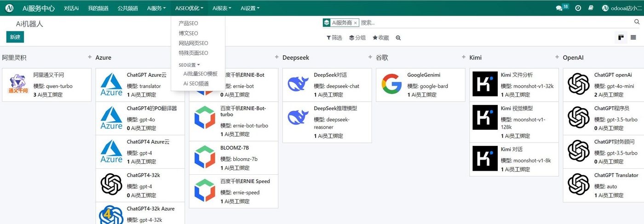The height and width of the screenshot is (224, 644).
Task: Open the odooai店小二 user menu
Action: (622, 8)
